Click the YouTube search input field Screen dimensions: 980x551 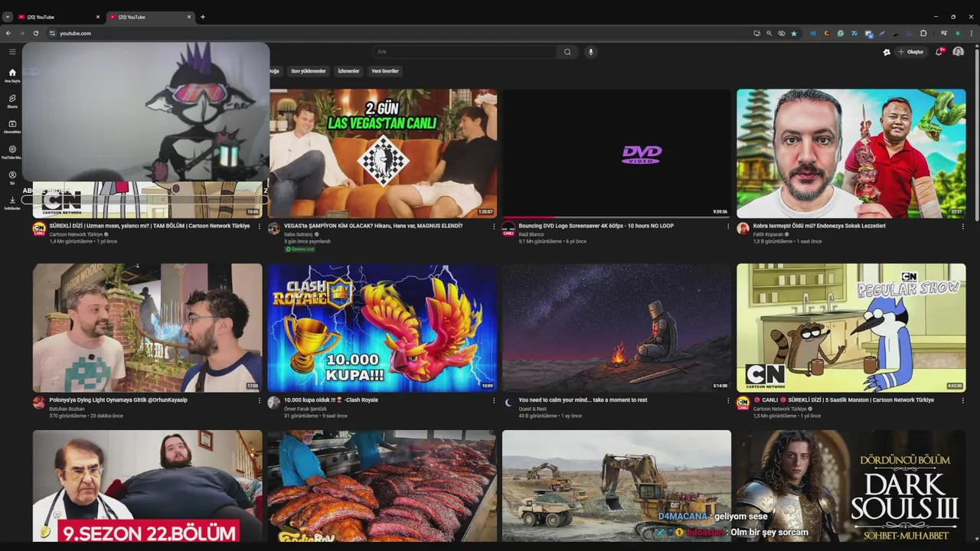[x=464, y=52]
